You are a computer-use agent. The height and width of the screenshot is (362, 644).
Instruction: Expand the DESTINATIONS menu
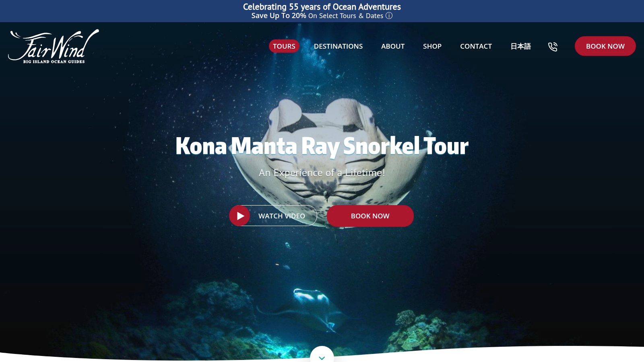pyautogui.click(x=338, y=46)
